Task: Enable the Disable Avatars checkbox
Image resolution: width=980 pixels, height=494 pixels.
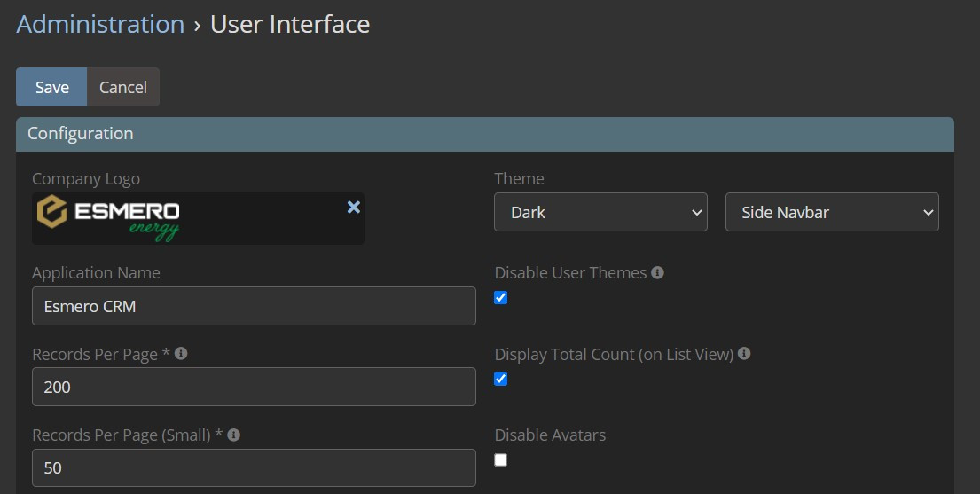Action: [x=501, y=460]
